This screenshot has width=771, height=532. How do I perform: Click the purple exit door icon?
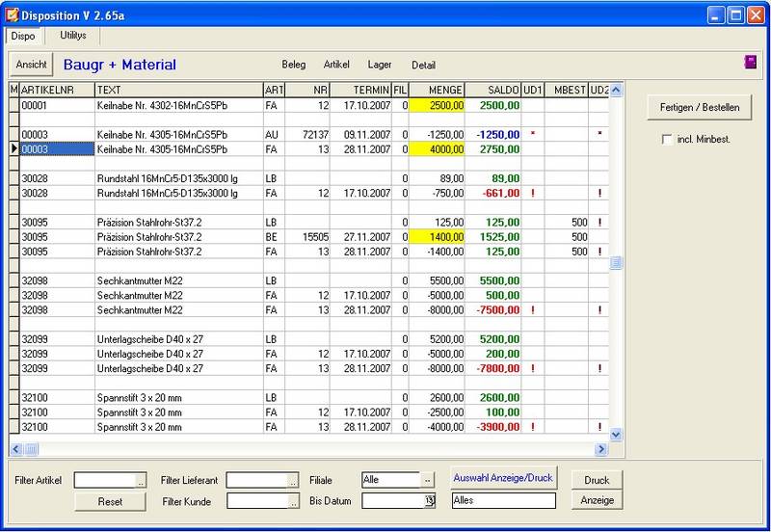coord(751,64)
